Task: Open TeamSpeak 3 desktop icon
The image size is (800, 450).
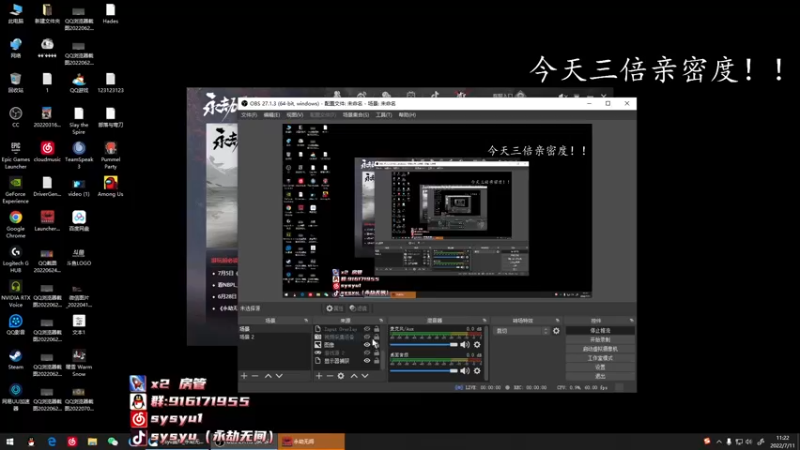Action: coord(79,155)
